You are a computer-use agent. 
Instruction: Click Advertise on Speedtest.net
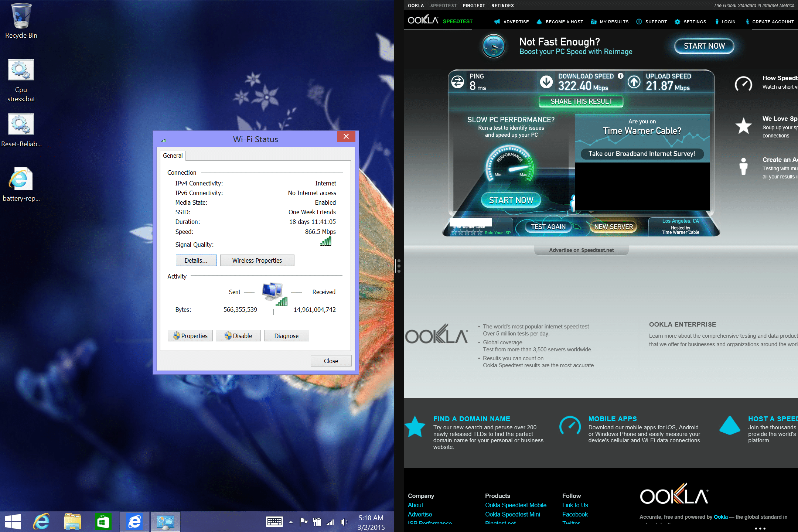click(x=582, y=250)
